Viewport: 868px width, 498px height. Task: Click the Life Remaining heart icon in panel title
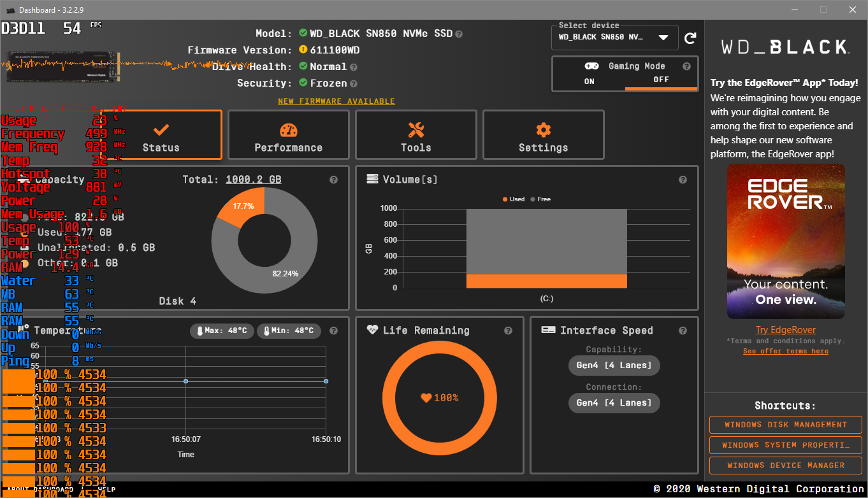coord(373,330)
